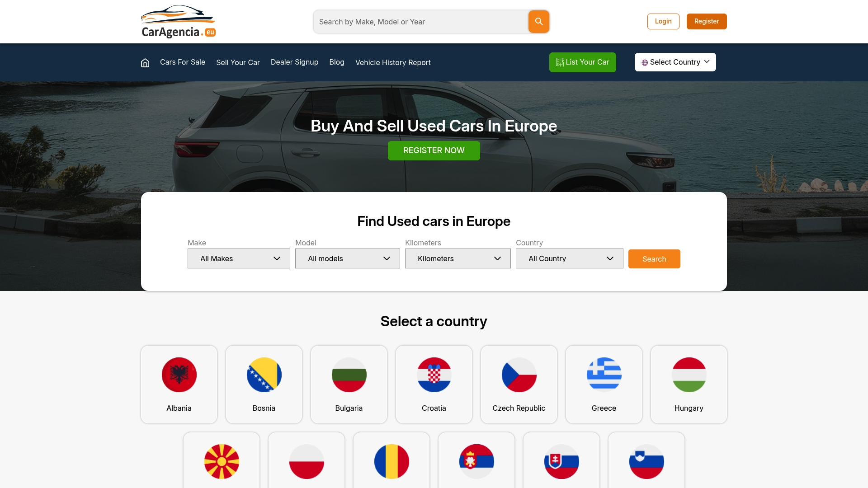
Task: Select the Serbia flag icon
Action: coord(476,461)
